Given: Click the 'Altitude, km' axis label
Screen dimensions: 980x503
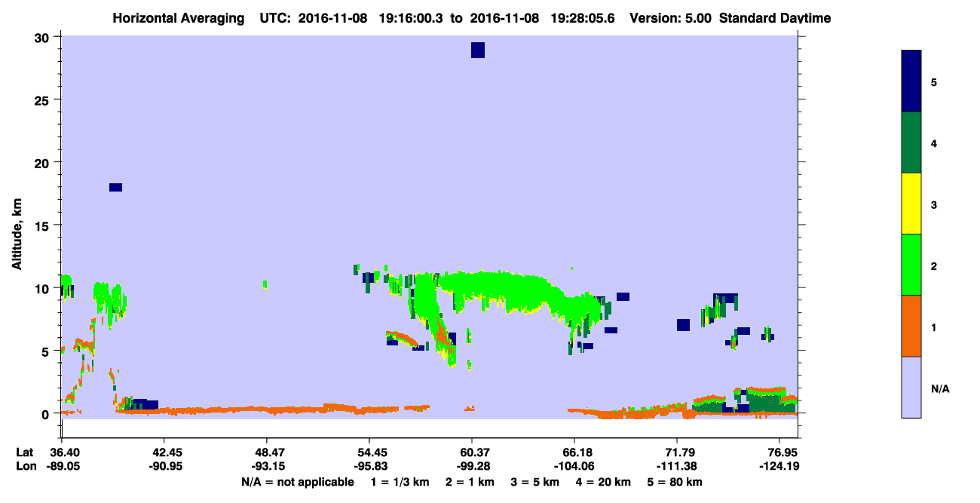Looking at the screenshot, I should click(x=17, y=233).
